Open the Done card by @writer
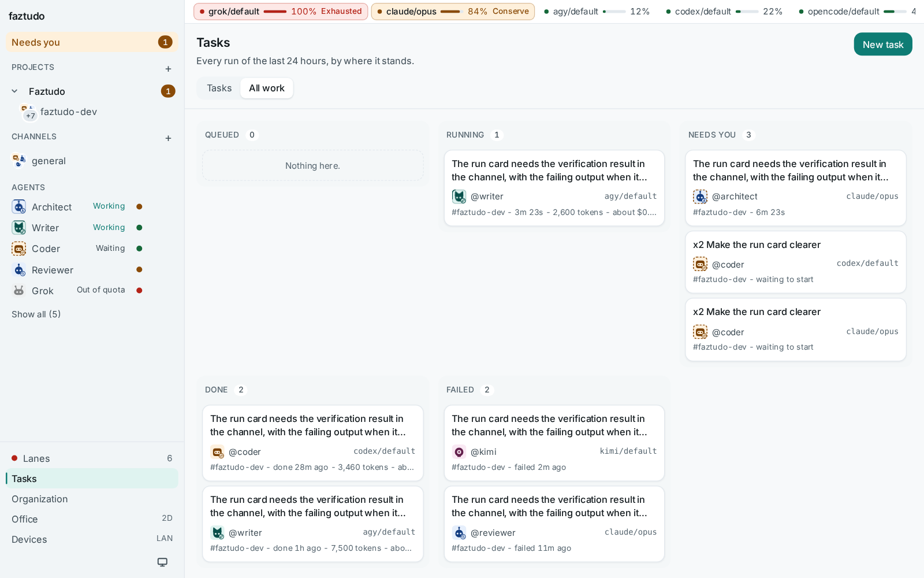 pos(312,524)
